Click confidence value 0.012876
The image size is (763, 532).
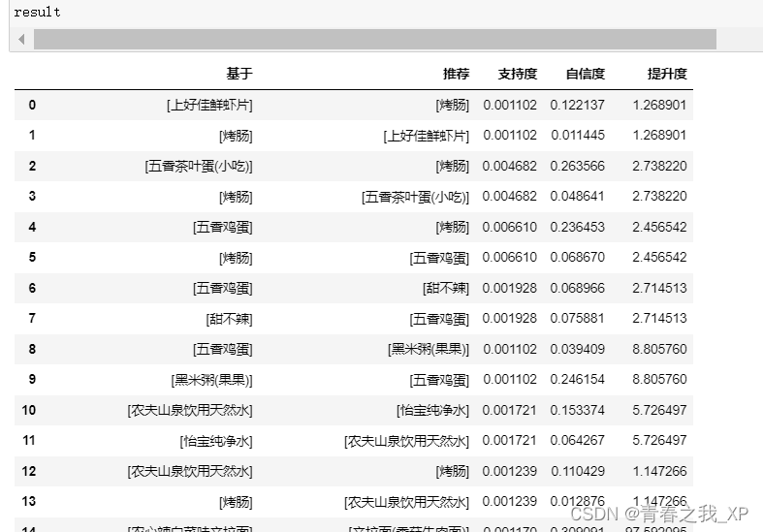point(577,501)
